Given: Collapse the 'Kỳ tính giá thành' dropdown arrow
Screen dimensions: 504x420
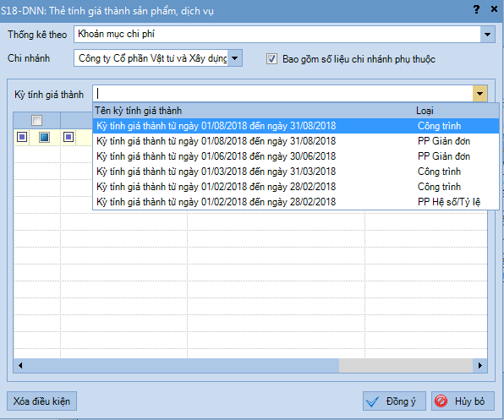Looking at the screenshot, I should [x=479, y=94].
